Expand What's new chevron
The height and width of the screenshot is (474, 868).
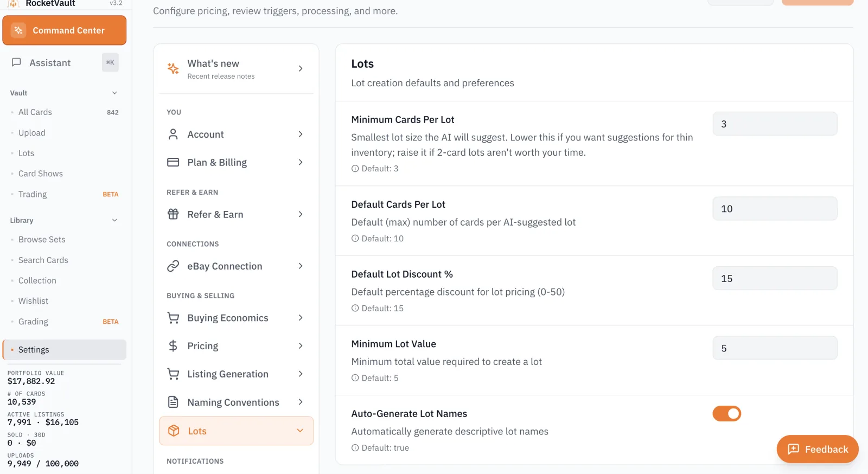(x=301, y=68)
